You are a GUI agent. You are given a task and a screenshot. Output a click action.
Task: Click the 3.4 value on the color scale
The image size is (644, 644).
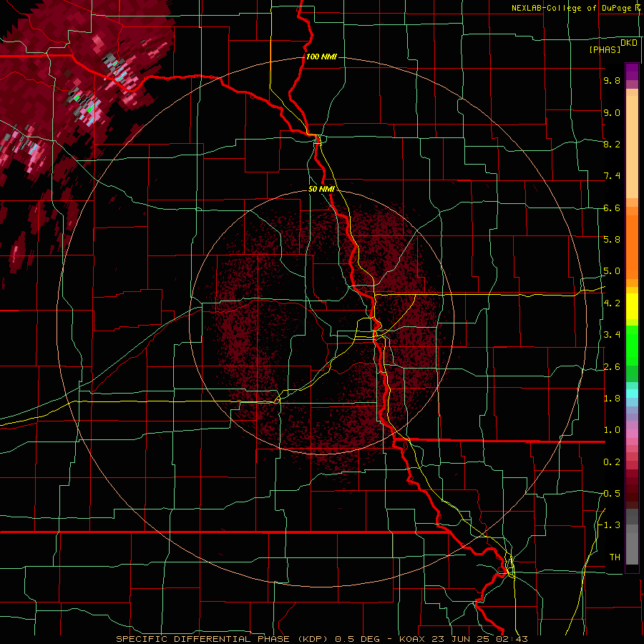click(x=612, y=335)
